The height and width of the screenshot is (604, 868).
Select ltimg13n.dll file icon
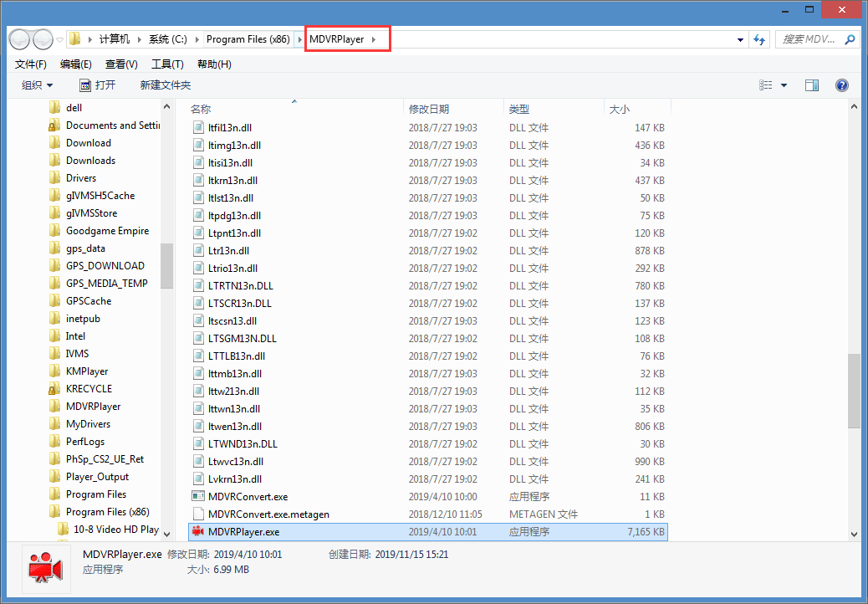(198, 145)
